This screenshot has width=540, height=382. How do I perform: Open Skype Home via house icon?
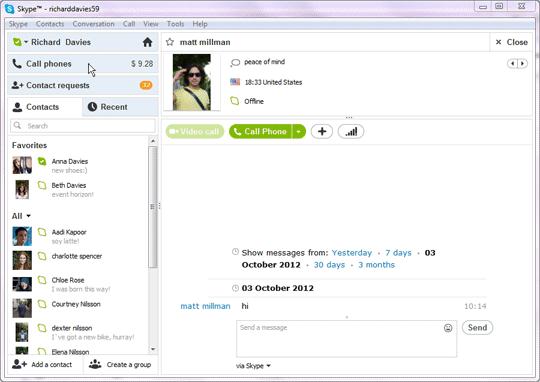147,42
